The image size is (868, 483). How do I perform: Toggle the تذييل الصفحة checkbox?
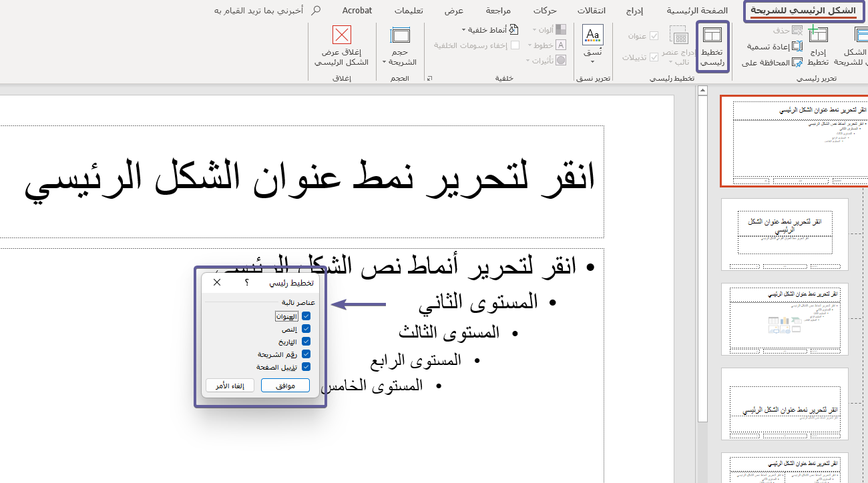click(306, 367)
